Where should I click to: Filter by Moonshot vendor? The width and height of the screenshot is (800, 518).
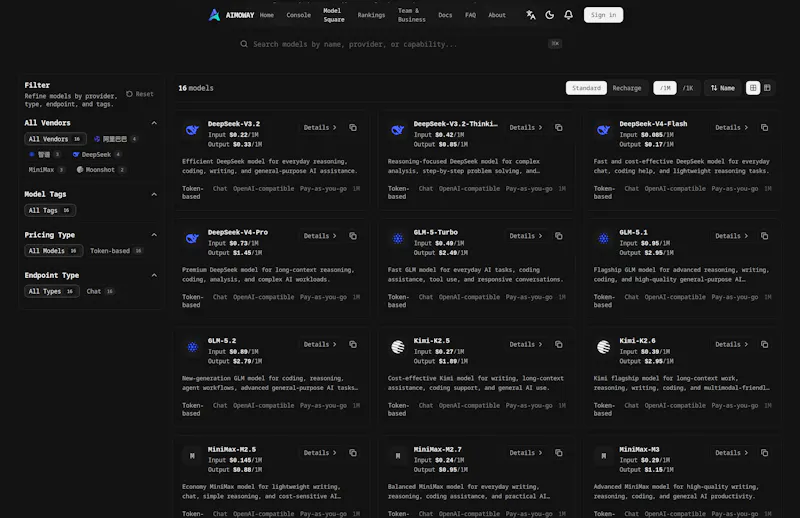point(101,169)
